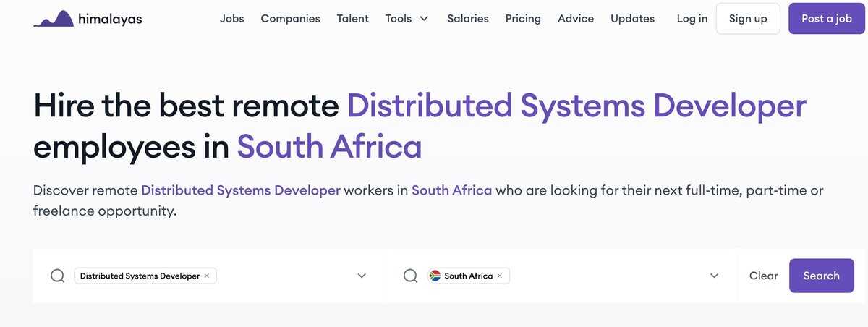The height and width of the screenshot is (327, 868).
Task: Open the Jobs menu item
Action: (x=231, y=19)
